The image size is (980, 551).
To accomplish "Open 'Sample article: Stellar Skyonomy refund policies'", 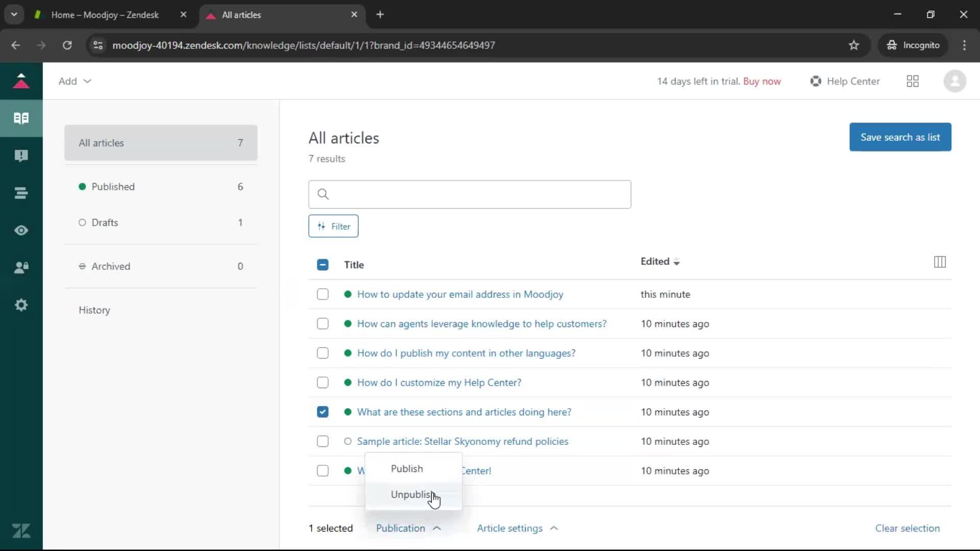I will tap(462, 441).
